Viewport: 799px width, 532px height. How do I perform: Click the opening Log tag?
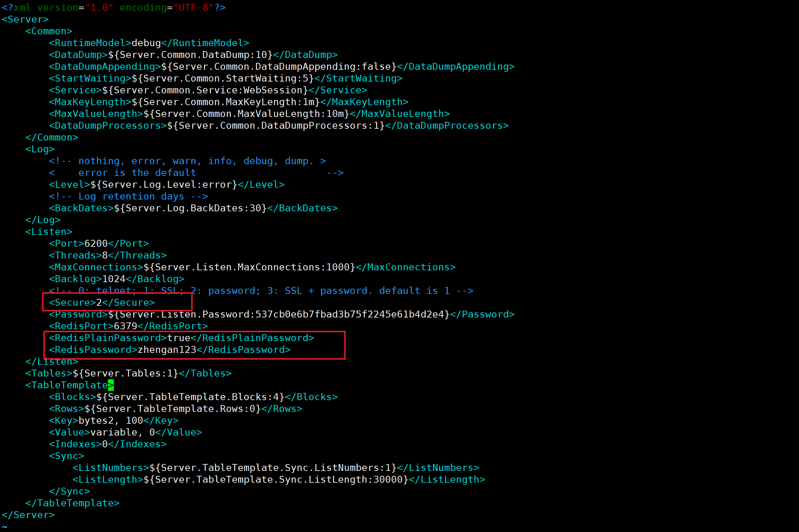tap(40, 149)
